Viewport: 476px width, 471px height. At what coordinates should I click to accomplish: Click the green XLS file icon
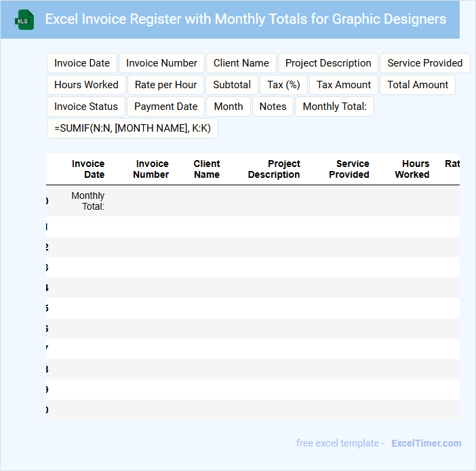point(24,20)
